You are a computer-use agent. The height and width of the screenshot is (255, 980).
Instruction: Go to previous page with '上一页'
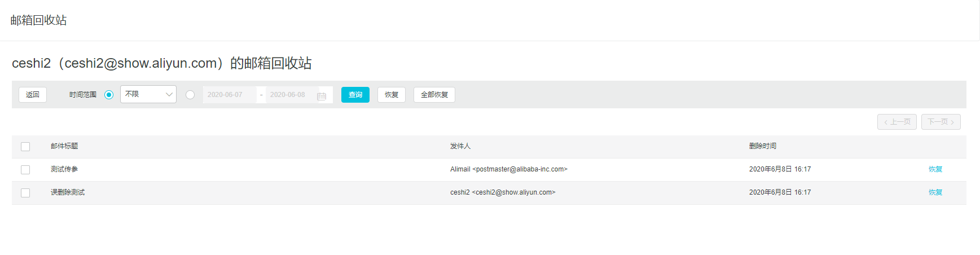tap(896, 122)
